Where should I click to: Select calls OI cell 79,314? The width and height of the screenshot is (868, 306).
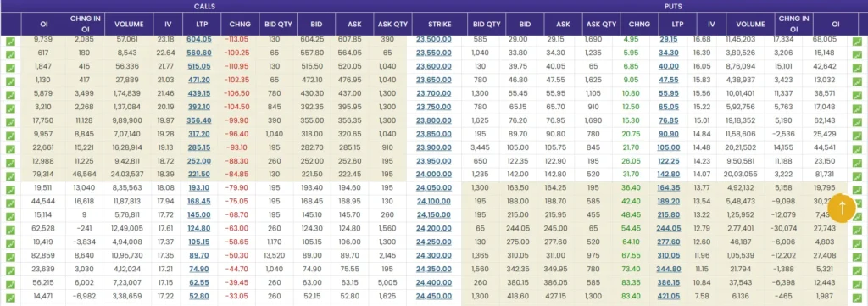point(42,175)
